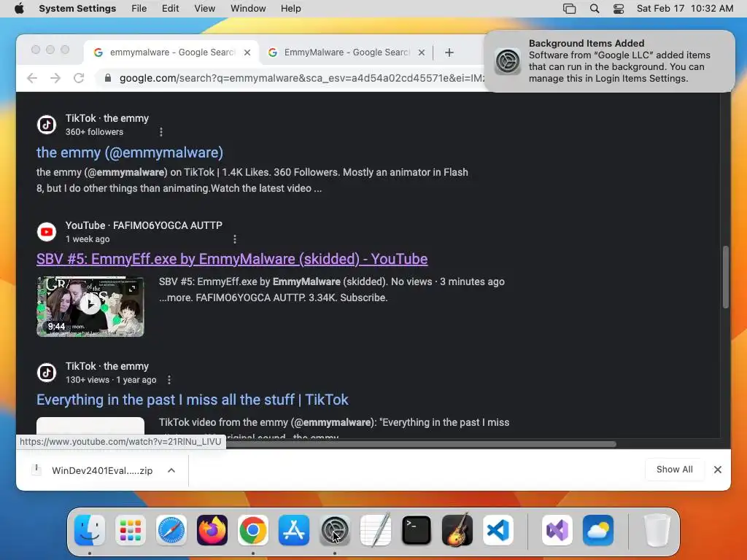Image resolution: width=747 pixels, height=560 pixels.
Task: Open the App Store dock icon
Action: 294,530
